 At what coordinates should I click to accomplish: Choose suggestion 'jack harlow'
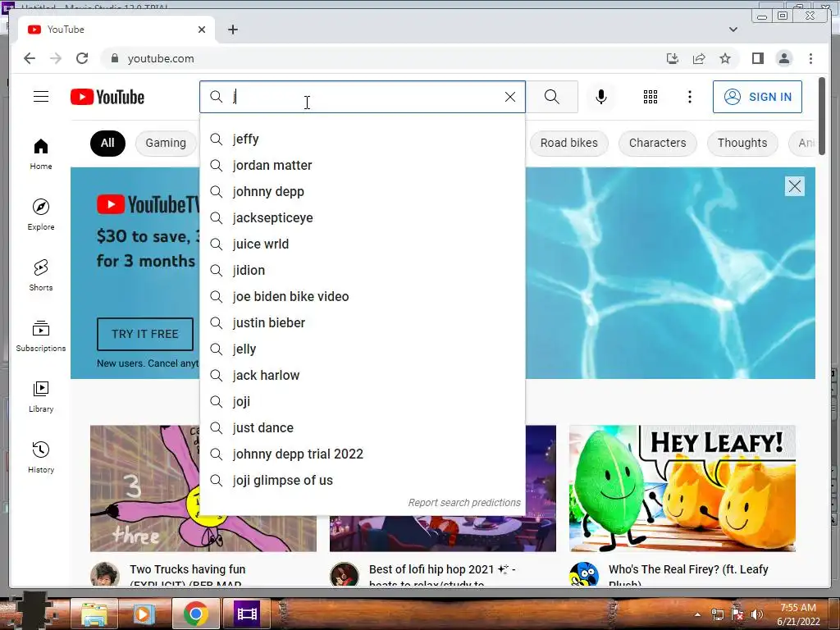click(x=362, y=376)
